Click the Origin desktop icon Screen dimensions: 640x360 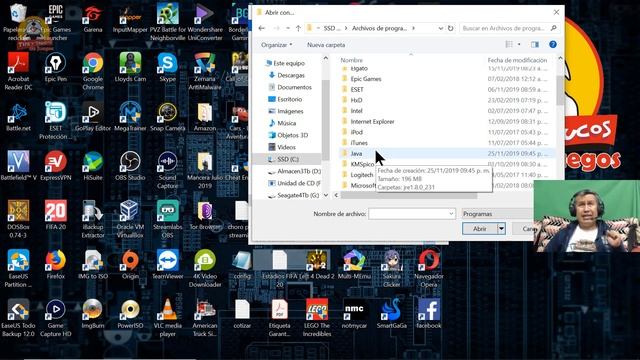click(130, 264)
